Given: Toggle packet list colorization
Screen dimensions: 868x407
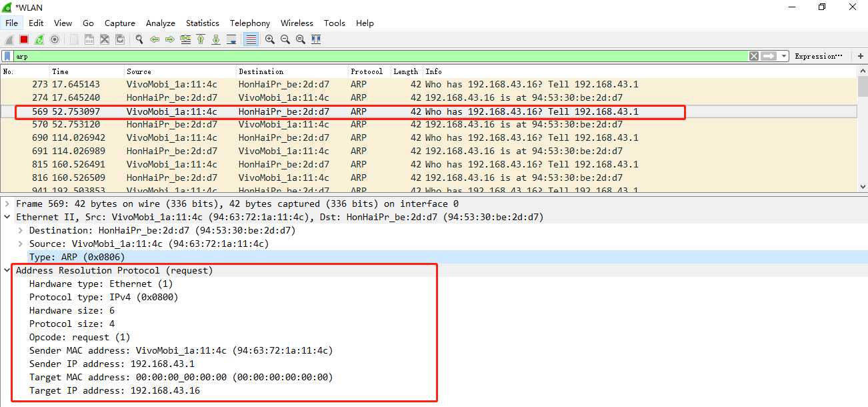Looking at the screenshot, I should [x=251, y=39].
